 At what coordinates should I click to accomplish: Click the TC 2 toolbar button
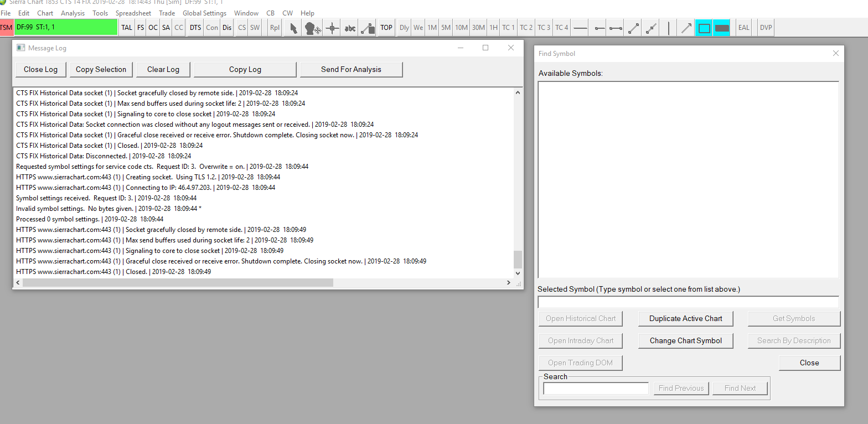(526, 28)
